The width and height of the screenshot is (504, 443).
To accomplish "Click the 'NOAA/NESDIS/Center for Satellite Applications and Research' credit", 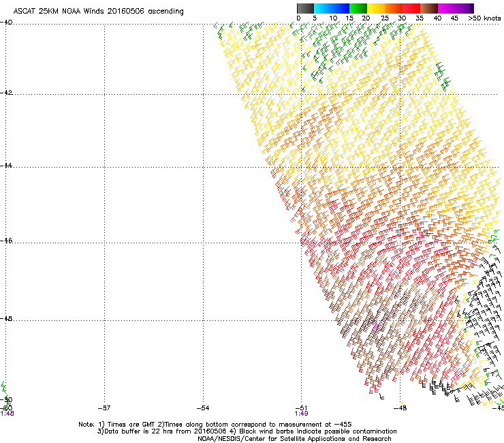I will tap(294, 438).
